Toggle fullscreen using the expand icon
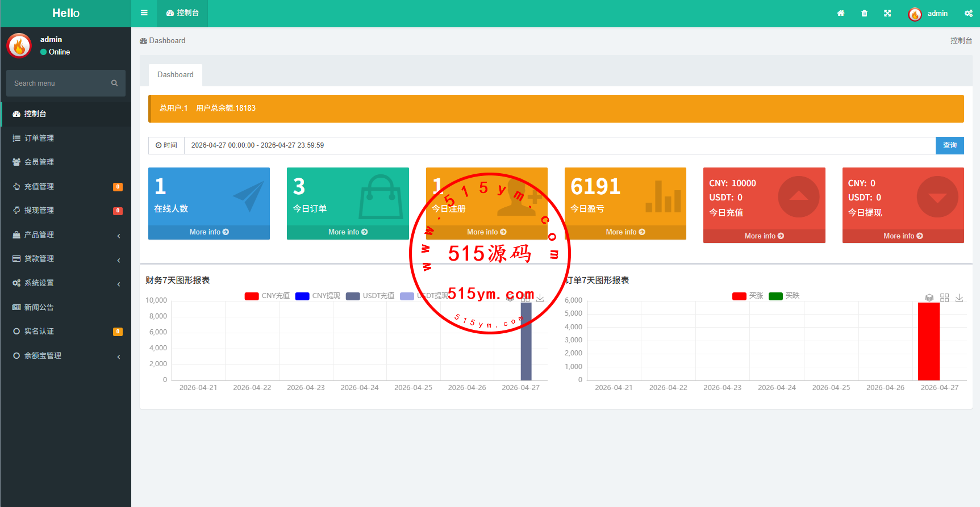This screenshot has height=507, width=980. coord(887,13)
